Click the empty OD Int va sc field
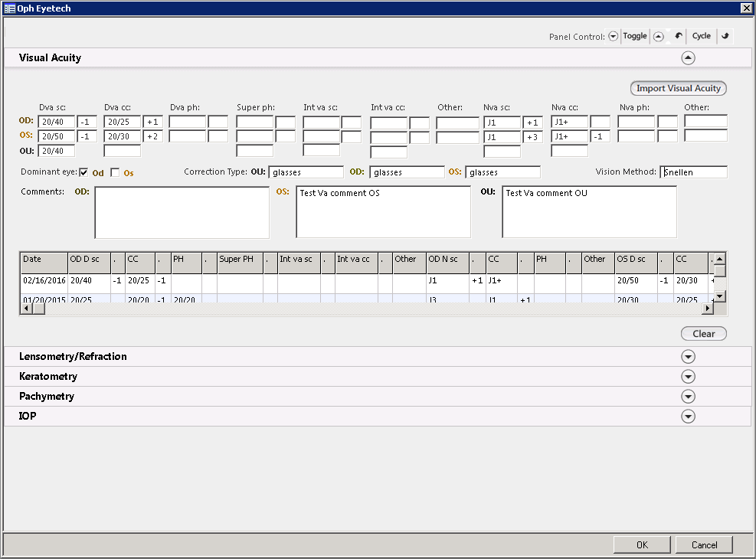Image resolution: width=756 pixels, height=559 pixels. point(321,122)
